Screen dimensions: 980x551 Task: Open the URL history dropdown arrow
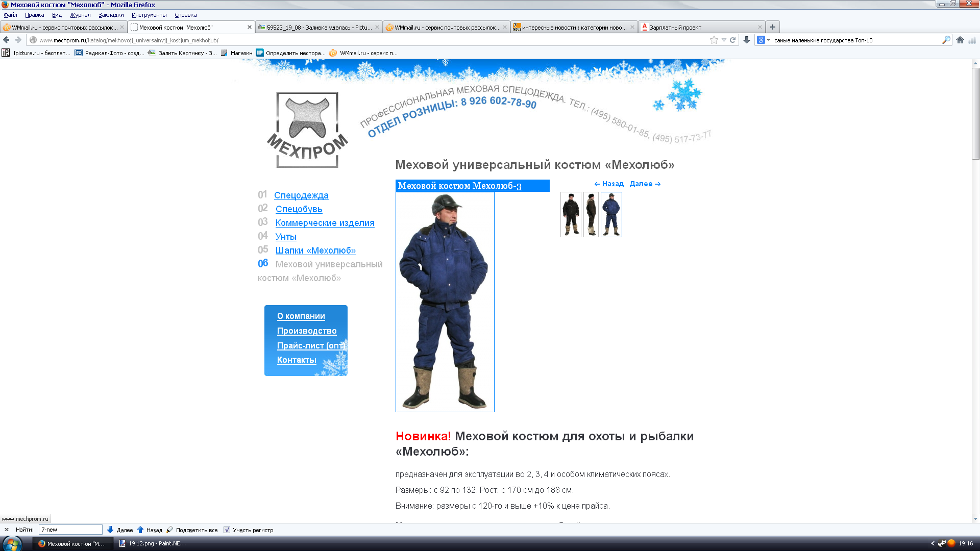tap(724, 40)
